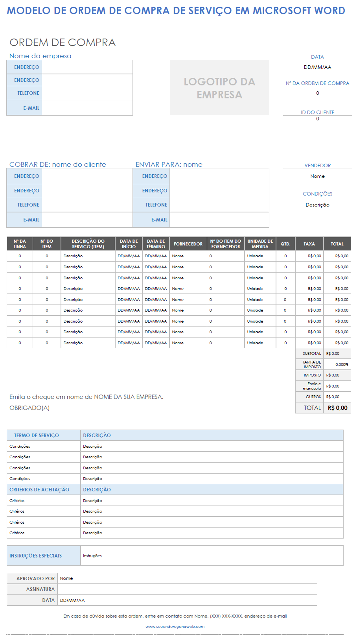357x644 pixels.
Task: Select the Nº da Ordem de Compra value
Action: coord(317,93)
